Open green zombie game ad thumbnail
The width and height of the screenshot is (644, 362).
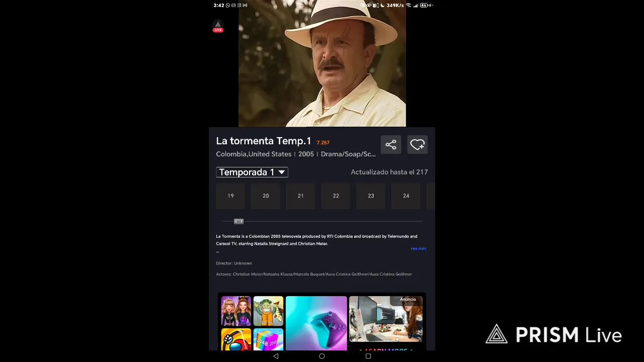click(x=268, y=311)
